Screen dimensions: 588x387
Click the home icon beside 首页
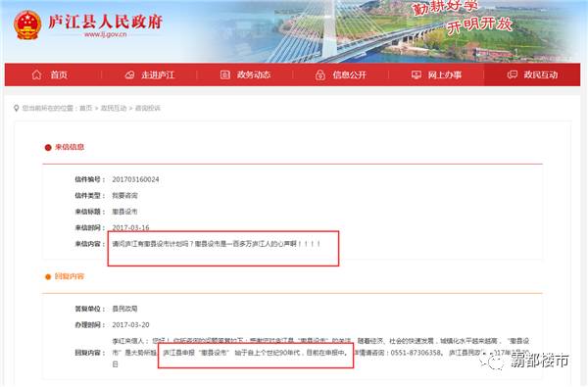pyautogui.click(x=37, y=74)
